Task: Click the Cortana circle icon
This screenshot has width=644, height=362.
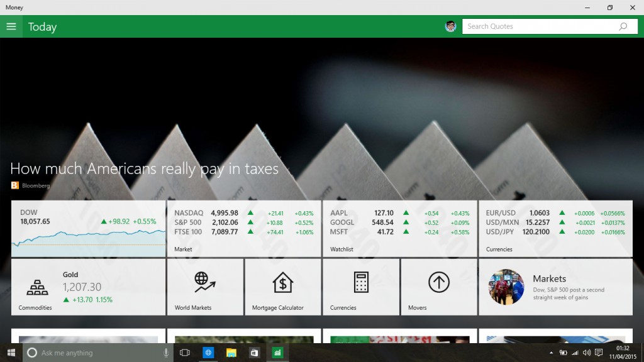Action: coord(32,353)
